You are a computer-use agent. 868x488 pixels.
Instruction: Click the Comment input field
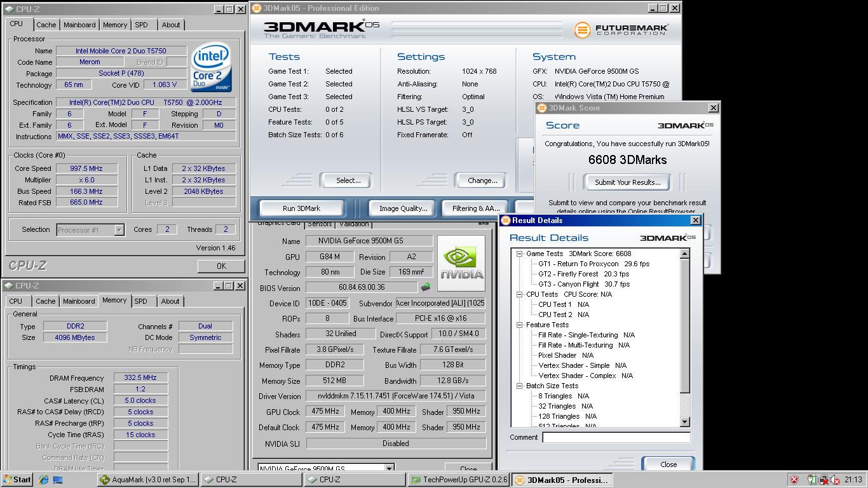point(616,437)
